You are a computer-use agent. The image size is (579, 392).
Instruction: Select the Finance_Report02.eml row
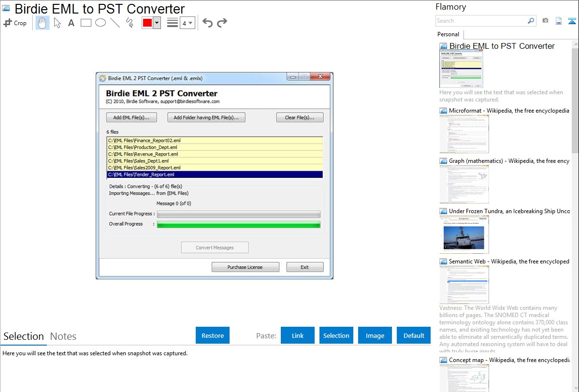(215, 140)
